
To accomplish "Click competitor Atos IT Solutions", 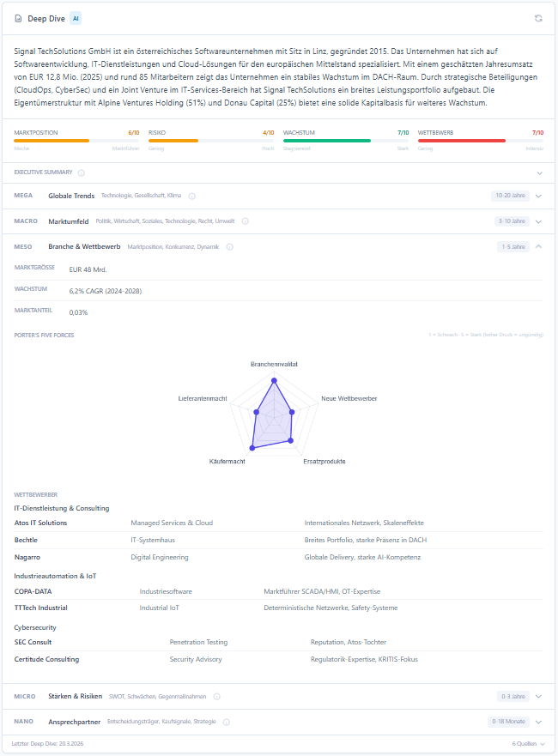I will click(x=40, y=523).
